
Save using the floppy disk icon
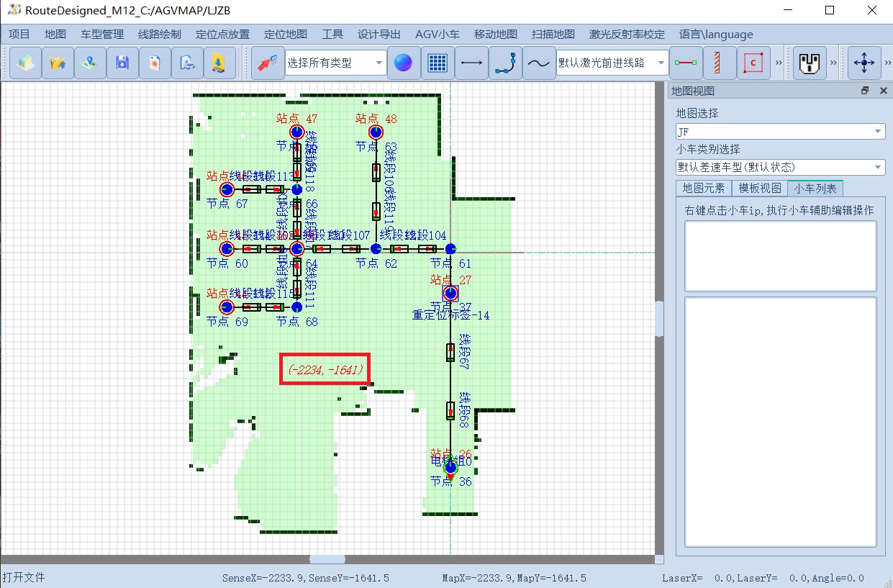tap(122, 63)
